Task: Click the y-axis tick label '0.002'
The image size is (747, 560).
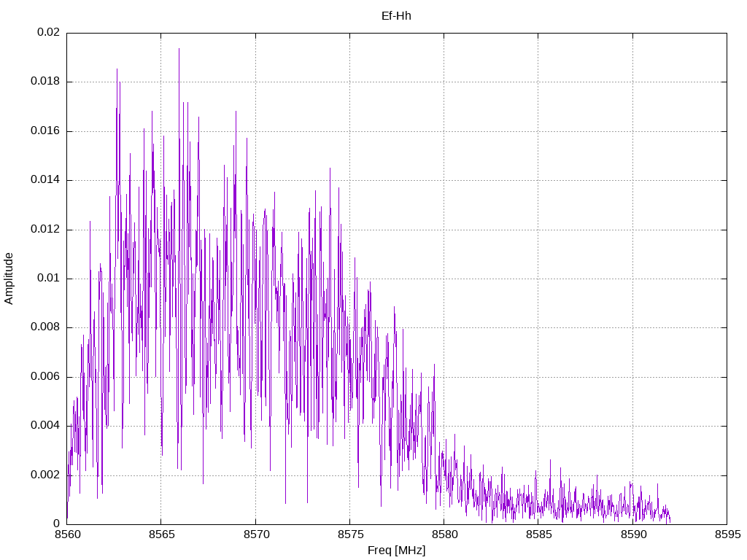Action: (x=45, y=475)
